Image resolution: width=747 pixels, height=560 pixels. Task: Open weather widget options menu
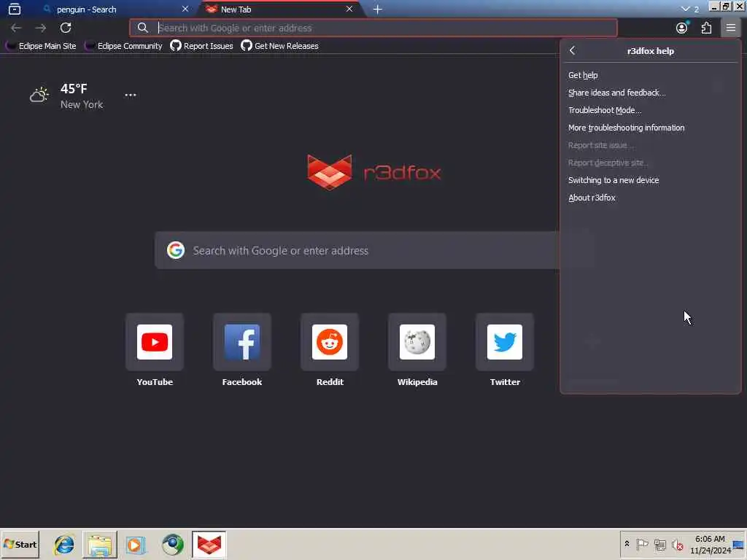click(130, 95)
